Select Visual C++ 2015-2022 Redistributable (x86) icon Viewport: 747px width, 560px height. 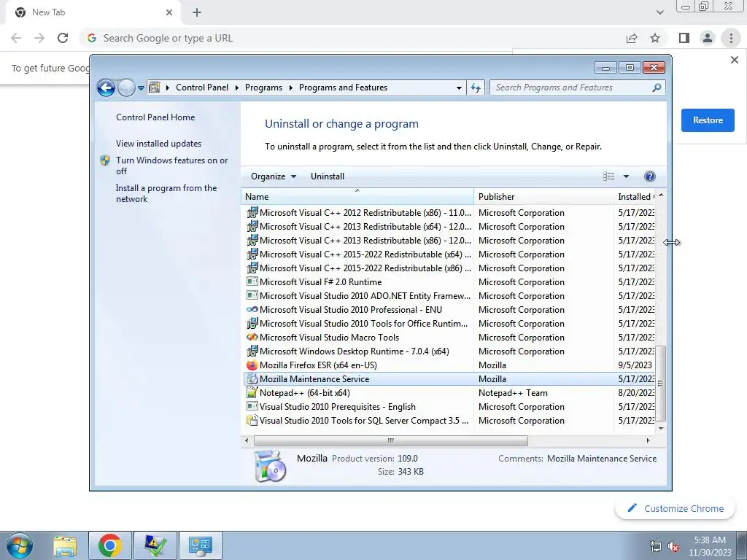coord(252,268)
